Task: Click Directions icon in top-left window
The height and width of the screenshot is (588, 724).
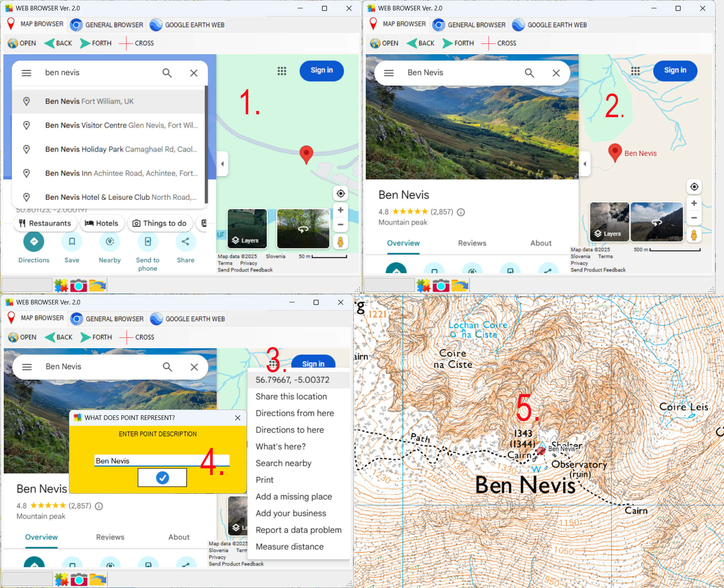Action: [34, 241]
